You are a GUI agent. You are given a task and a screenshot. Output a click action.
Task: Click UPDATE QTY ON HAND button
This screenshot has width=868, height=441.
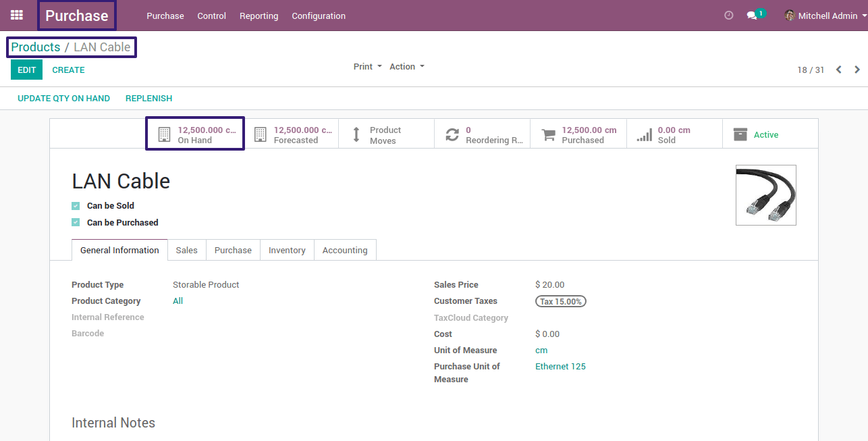(63, 98)
